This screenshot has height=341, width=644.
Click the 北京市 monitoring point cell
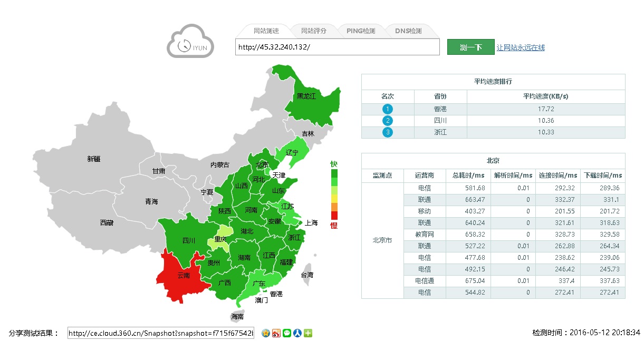pos(382,240)
